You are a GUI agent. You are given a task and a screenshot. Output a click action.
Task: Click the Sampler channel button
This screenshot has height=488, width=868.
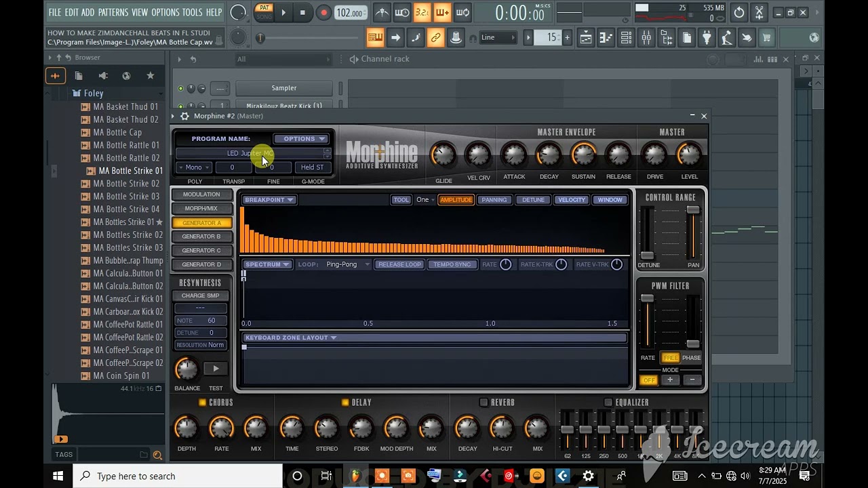click(284, 88)
